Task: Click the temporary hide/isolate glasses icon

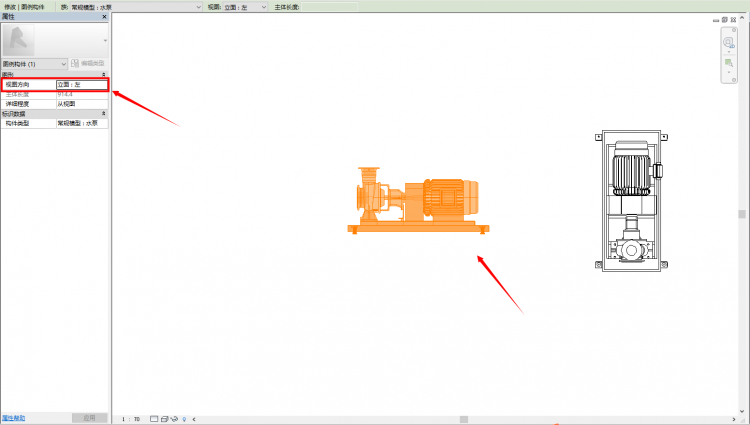Action: coord(174,419)
